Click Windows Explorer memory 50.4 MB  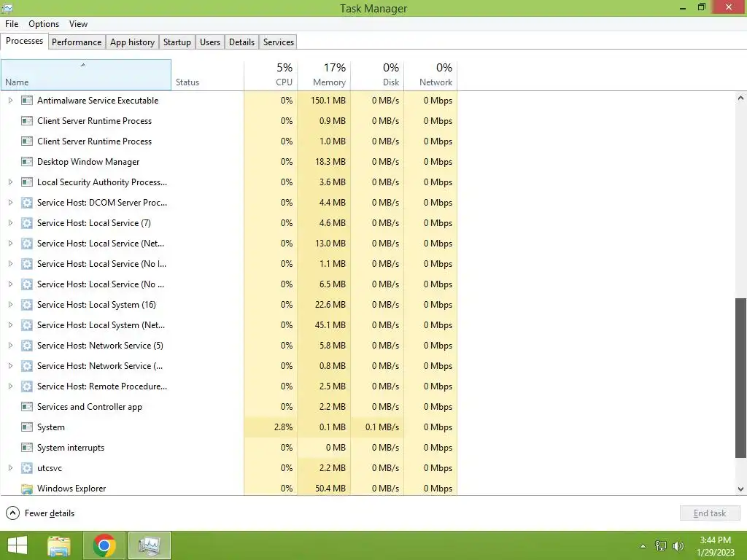[x=330, y=489]
